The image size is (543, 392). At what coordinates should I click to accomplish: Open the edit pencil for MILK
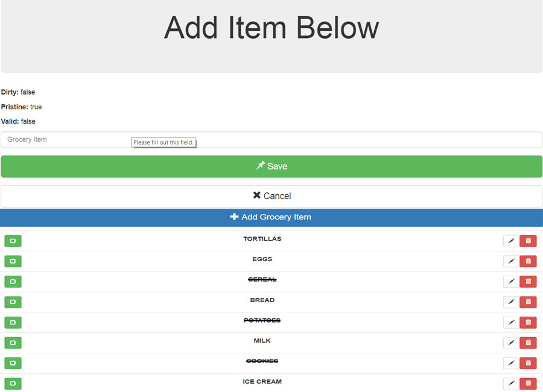[x=510, y=342]
